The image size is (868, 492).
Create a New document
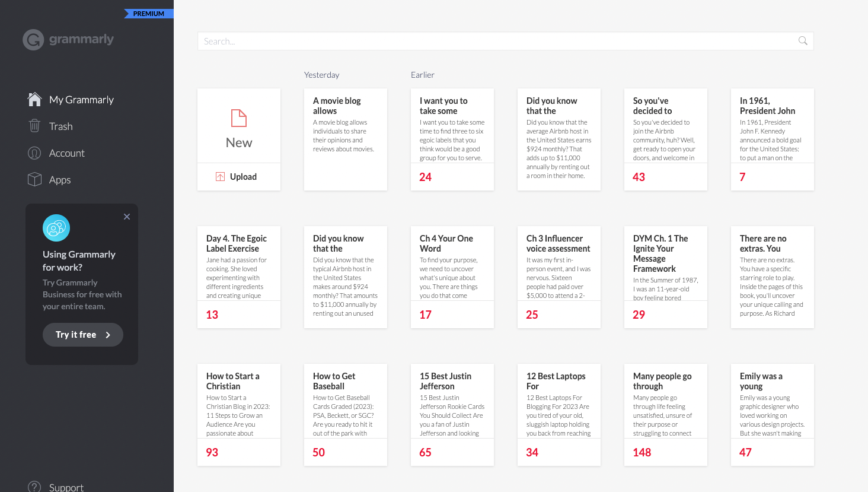(x=239, y=126)
